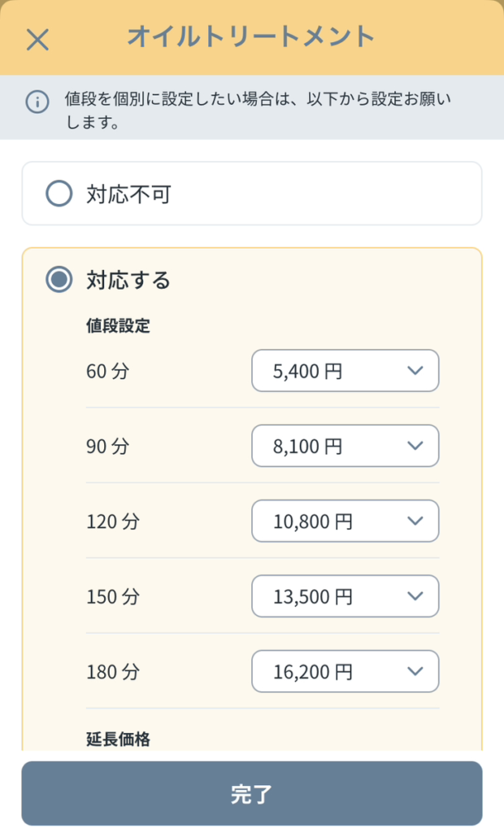Viewport: 504px width, 833px height.
Task: Select the 対応不可 radio button
Action: 59,194
